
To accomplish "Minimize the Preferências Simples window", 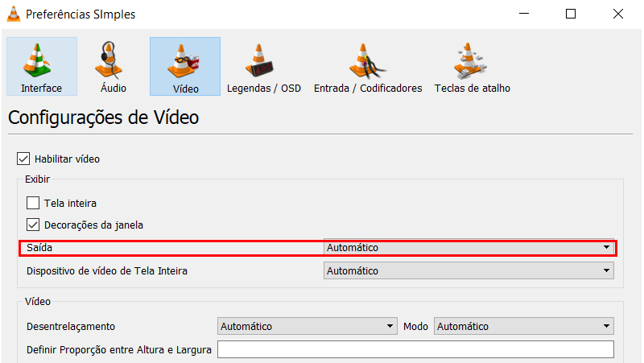I will click(x=524, y=14).
